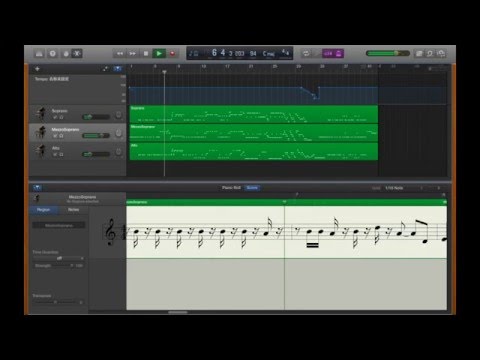Solo the Alto track with headphone icon
The width and height of the screenshot is (480, 360).
61,155
